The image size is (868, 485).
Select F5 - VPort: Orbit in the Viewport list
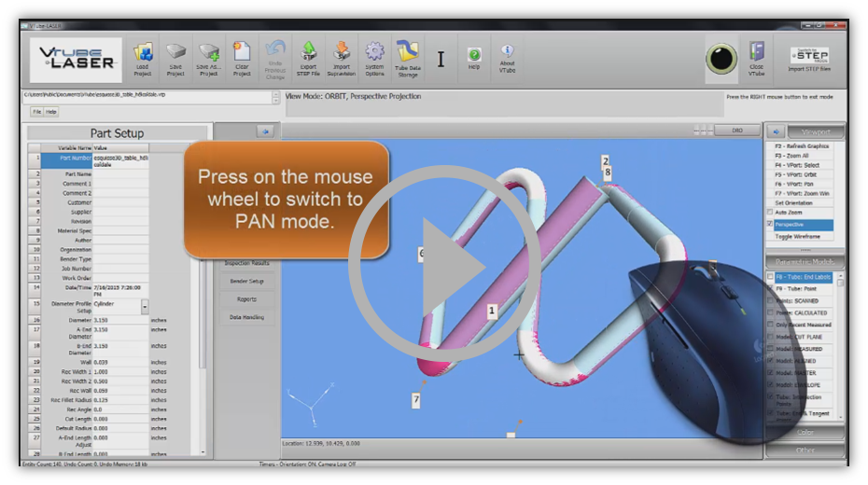(x=802, y=174)
